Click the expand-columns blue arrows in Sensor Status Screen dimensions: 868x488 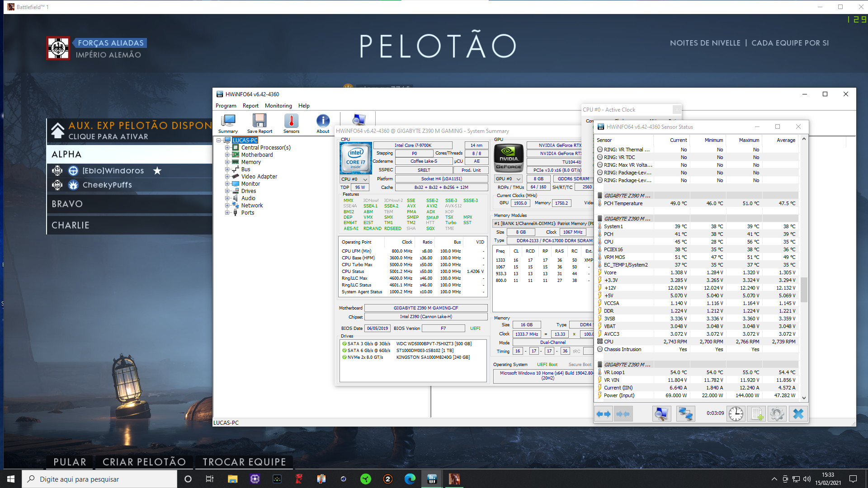coord(604,413)
